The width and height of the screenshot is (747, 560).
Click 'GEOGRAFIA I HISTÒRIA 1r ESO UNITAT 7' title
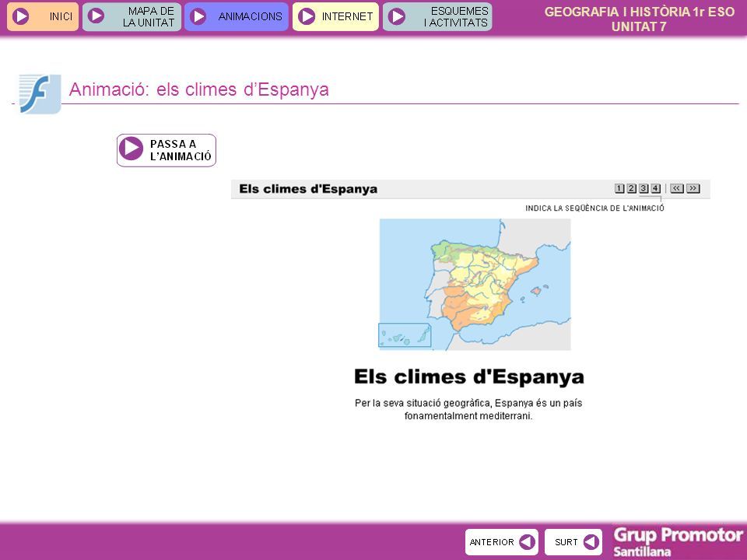(640, 19)
